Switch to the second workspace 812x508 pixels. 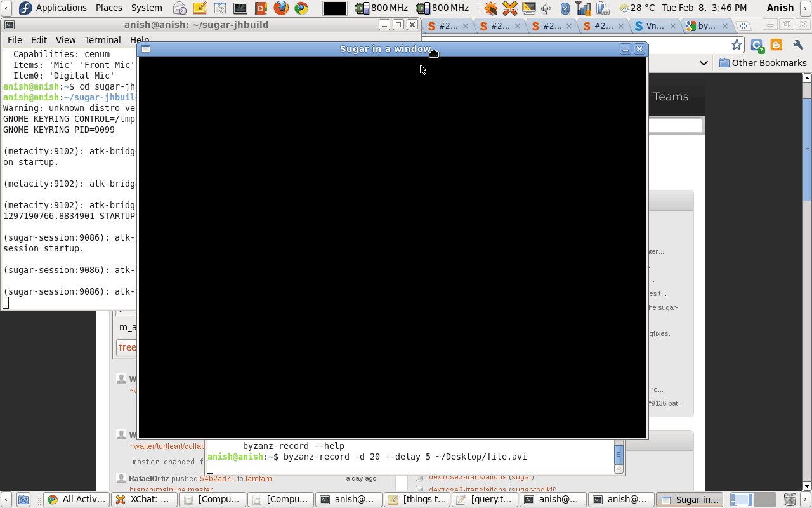(764, 500)
